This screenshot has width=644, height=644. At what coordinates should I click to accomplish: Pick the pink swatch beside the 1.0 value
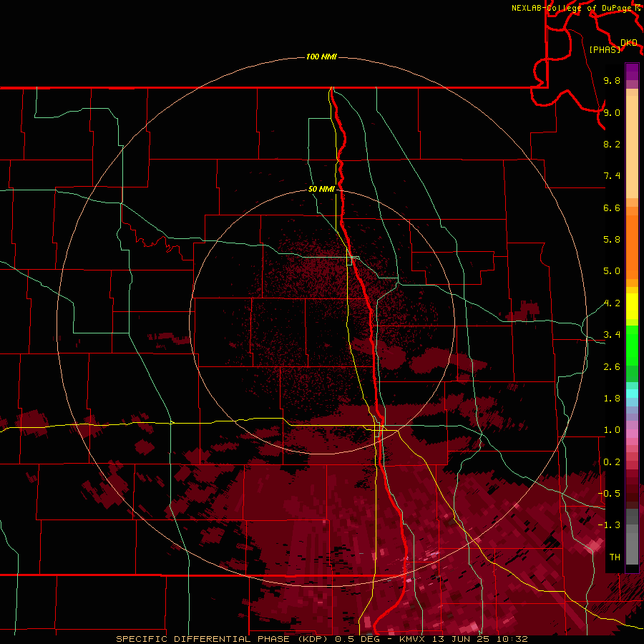(x=632, y=434)
